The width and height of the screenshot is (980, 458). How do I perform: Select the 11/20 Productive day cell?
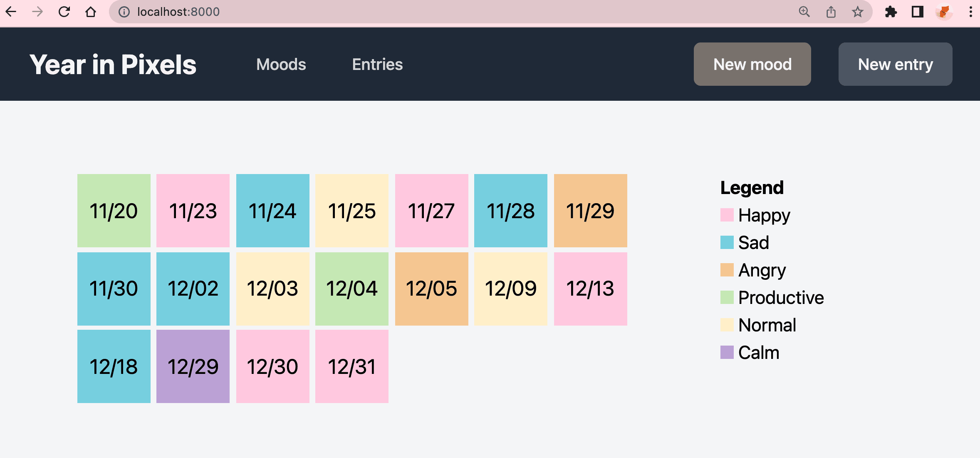click(114, 210)
